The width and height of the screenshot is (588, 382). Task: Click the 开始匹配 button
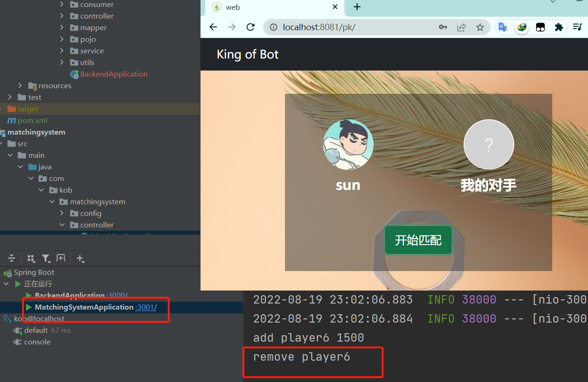click(418, 240)
